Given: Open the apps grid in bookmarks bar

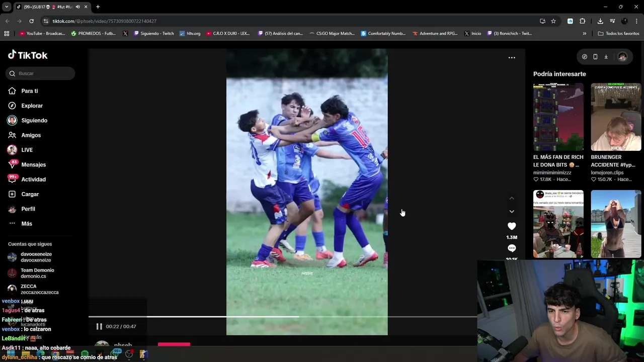Looking at the screenshot, I should coord(7,34).
